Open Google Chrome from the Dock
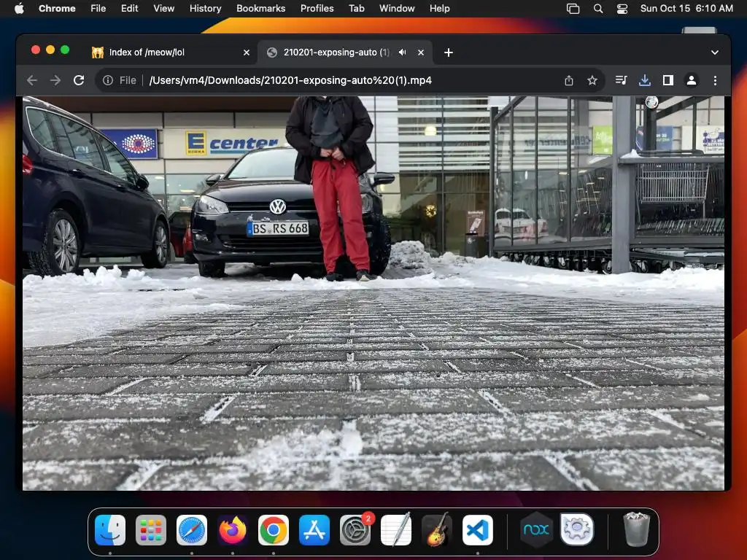 click(x=274, y=530)
